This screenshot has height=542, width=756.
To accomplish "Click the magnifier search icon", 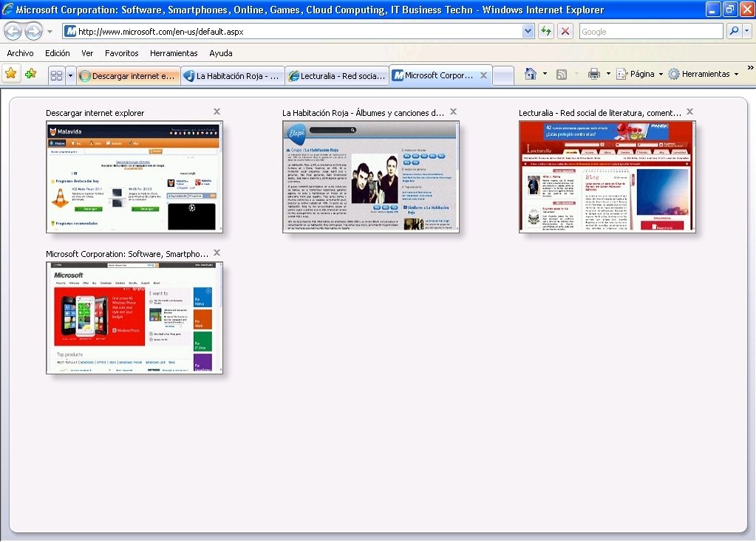I will tap(734, 32).
